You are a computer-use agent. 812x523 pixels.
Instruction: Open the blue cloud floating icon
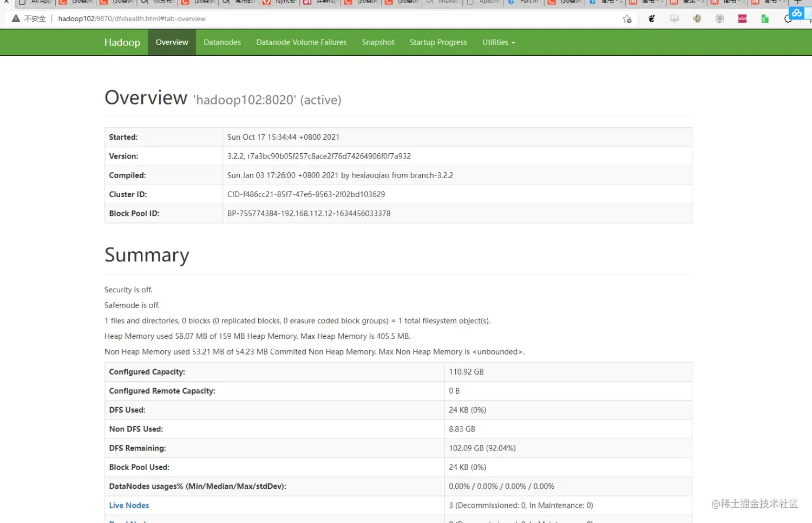click(797, 12)
